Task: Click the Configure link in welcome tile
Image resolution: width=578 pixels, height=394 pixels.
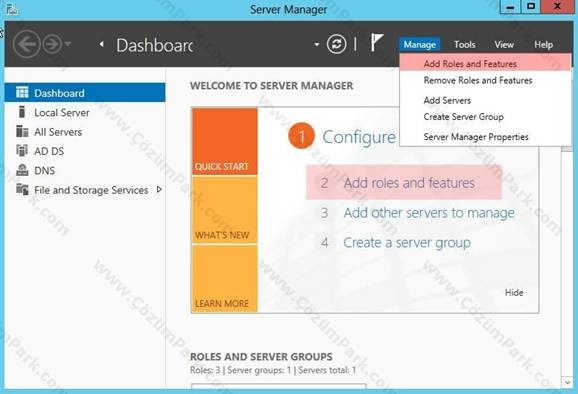Action: pos(359,137)
